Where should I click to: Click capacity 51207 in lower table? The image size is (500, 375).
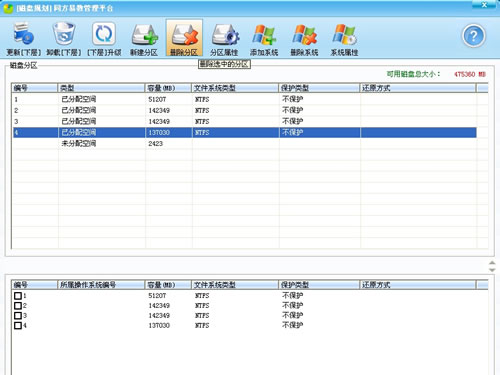pyautogui.click(x=157, y=296)
